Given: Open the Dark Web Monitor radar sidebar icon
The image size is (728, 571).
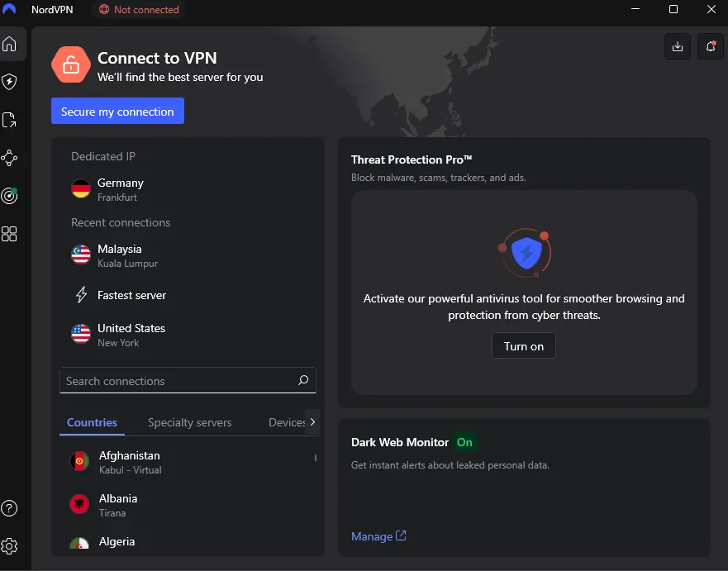Looking at the screenshot, I should coord(9,196).
